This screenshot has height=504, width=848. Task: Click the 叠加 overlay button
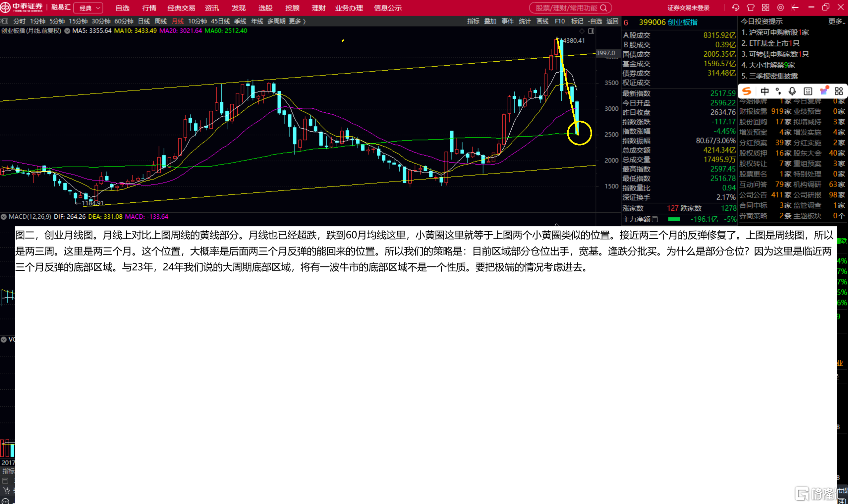(x=490, y=21)
